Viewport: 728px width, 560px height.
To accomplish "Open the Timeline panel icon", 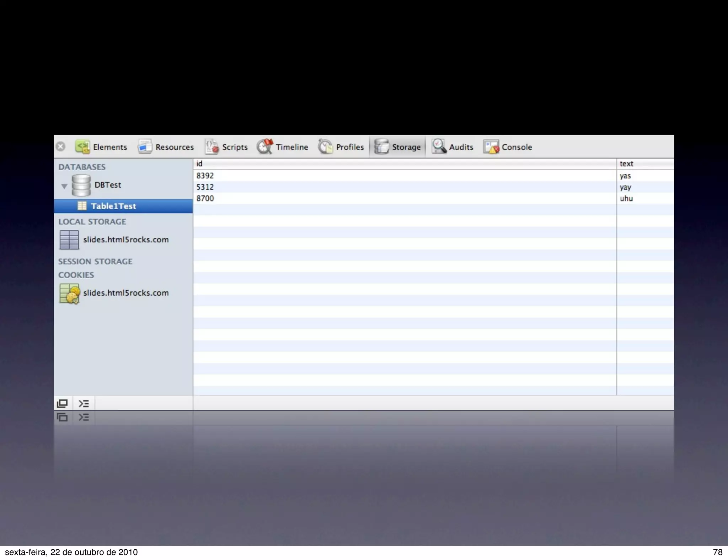I will (265, 147).
